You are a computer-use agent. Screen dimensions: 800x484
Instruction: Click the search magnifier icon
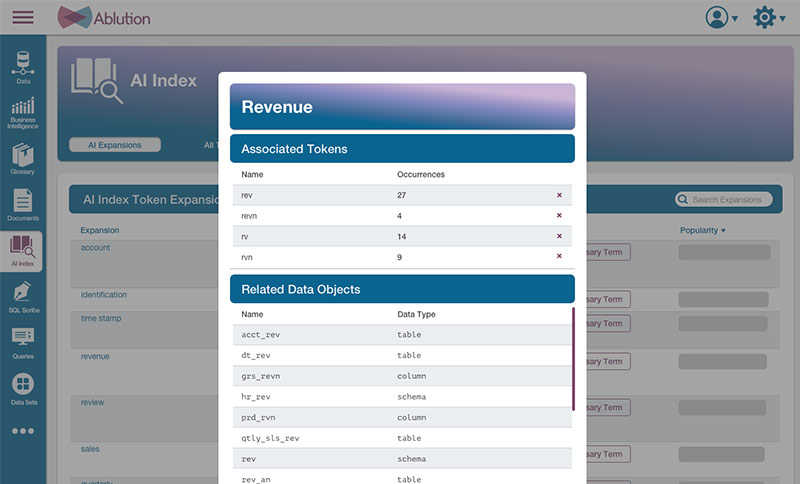point(683,199)
